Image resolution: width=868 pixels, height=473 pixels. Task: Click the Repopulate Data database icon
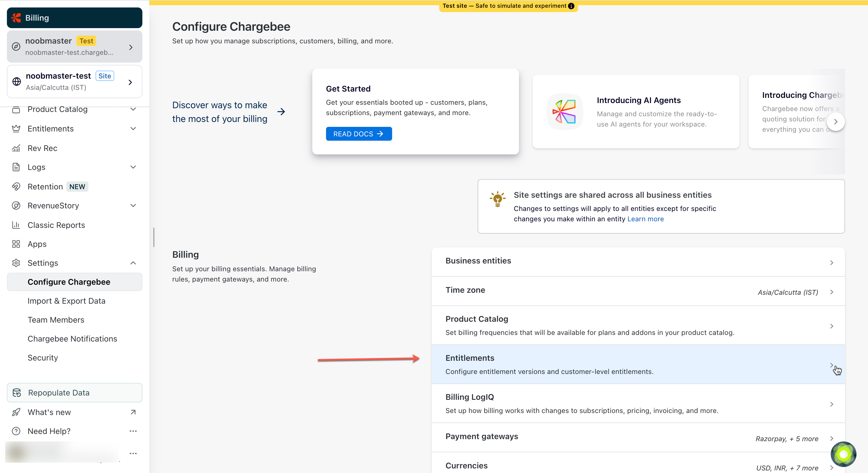point(17,393)
